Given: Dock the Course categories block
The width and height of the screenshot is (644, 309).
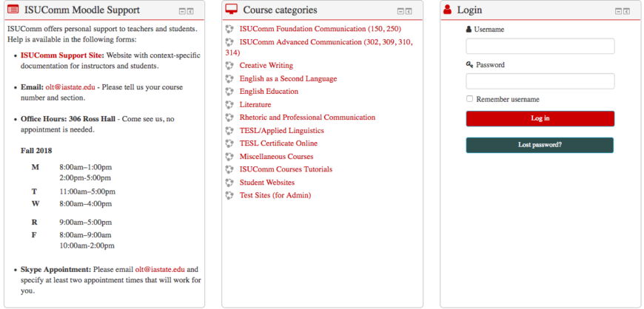Looking at the screenshot, I should (x=409, y=11).
